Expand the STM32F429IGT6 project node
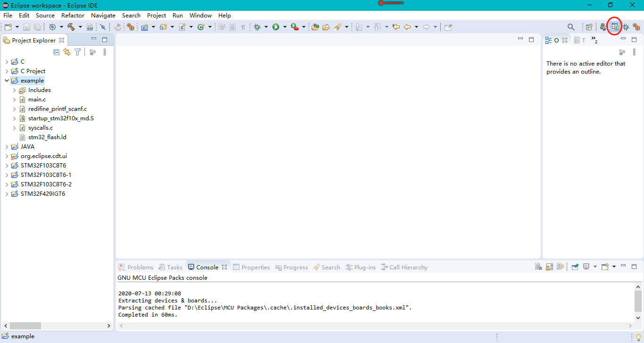This screenshot has width=644, height=343. [x=7, y=194]
